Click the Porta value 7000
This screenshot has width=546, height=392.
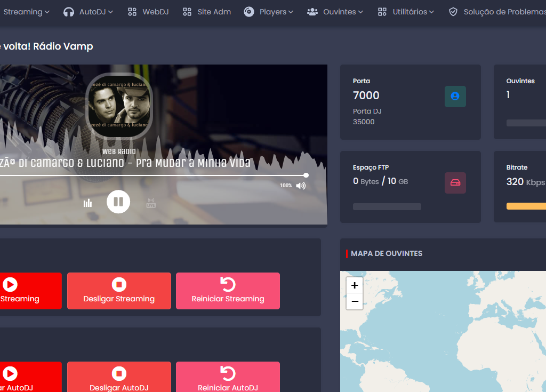[x=366, y=95]
